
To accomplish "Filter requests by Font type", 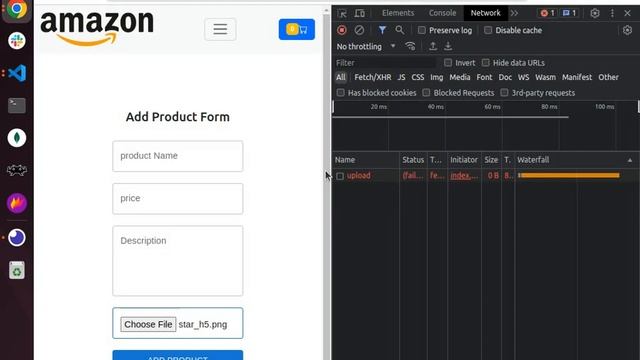I will pyautogui.click(x=484, y=77).
